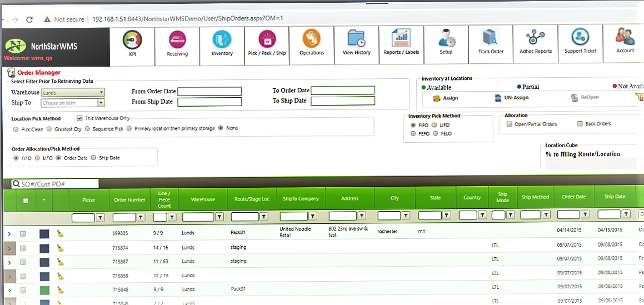Open the Track Order icon

coord(491,38)
